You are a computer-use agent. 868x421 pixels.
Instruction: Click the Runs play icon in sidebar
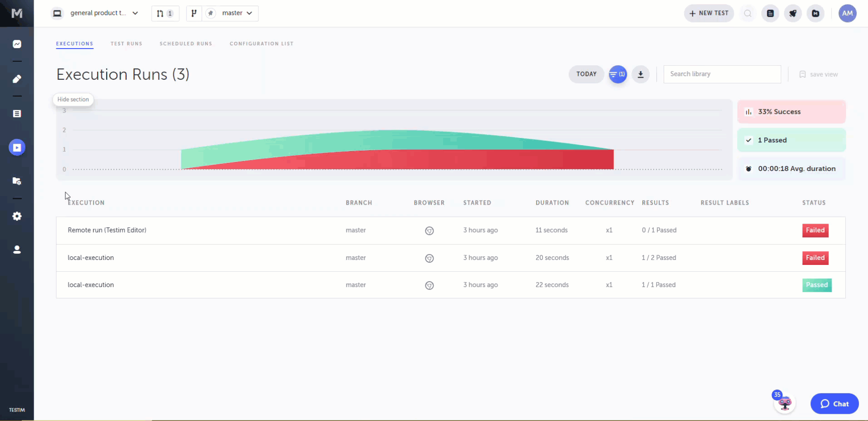pyautogui.click(x=17, y=147)
